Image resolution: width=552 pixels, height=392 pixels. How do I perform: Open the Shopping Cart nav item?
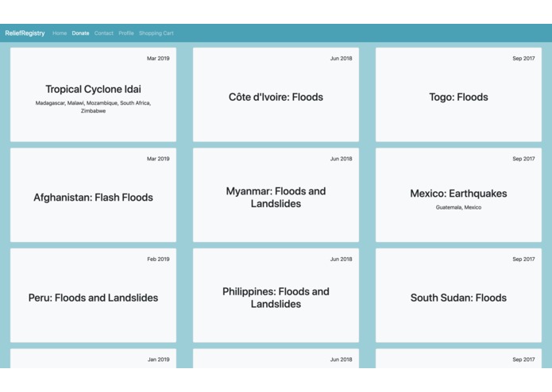coord(156,33)
